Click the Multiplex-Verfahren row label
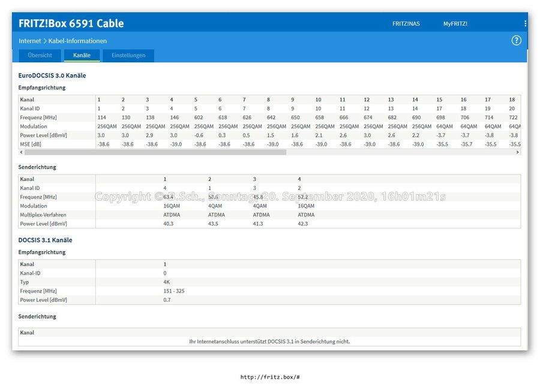 [x=43, y=215]
